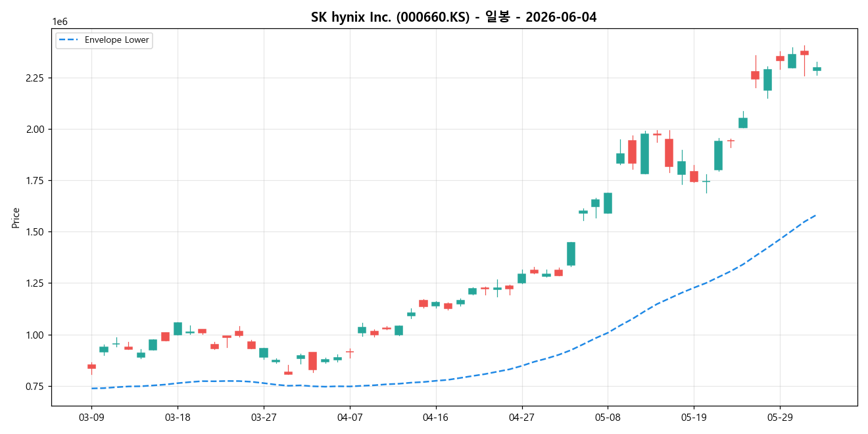Click the 05-19 x-axis date label
This screenshot has width=868, height=434.
(694, 418)
